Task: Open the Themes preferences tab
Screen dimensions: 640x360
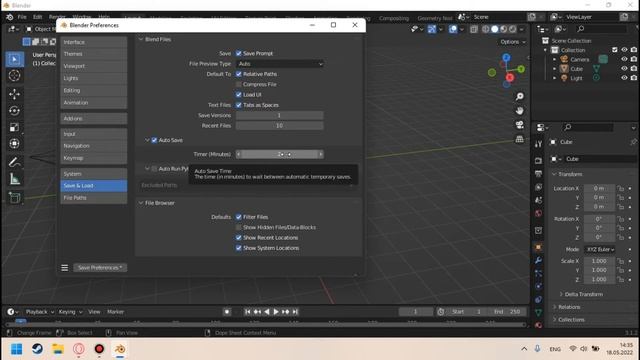Action: 94,54
